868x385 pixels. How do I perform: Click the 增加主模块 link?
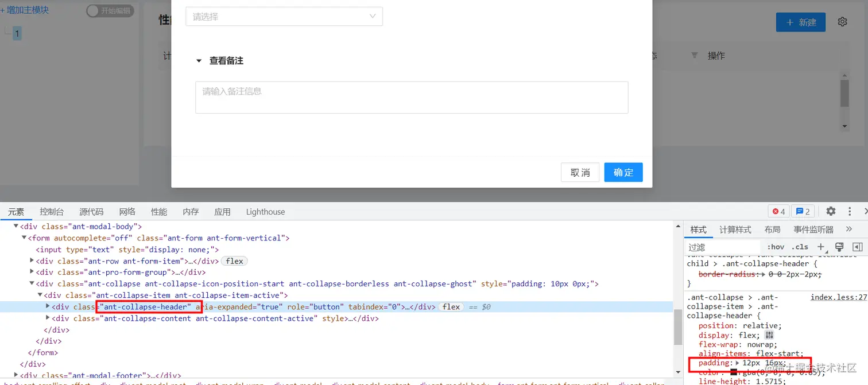pyautogui.click(x=25, y=10)
